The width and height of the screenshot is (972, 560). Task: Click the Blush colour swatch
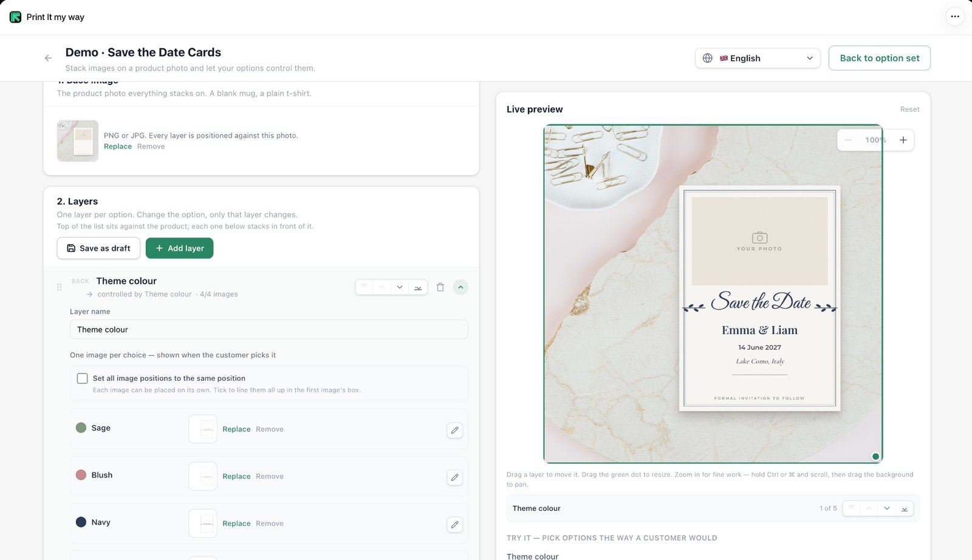81,475
